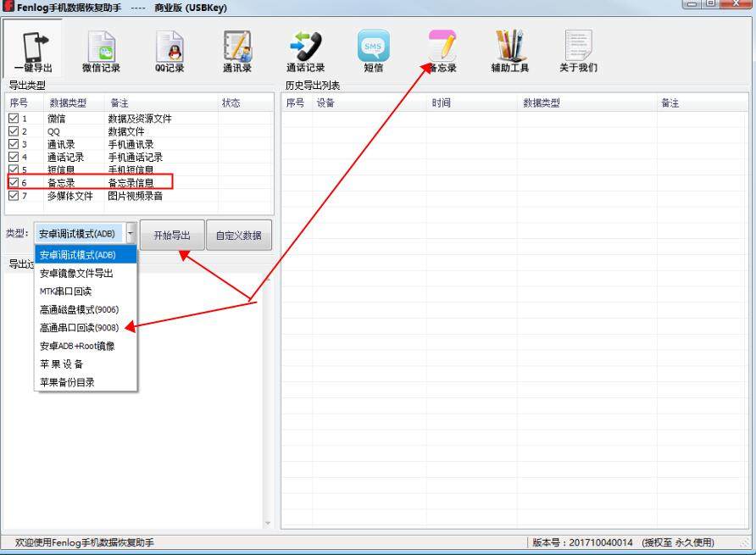Click 数据文件 remark in QQ row

coord(126,131)
